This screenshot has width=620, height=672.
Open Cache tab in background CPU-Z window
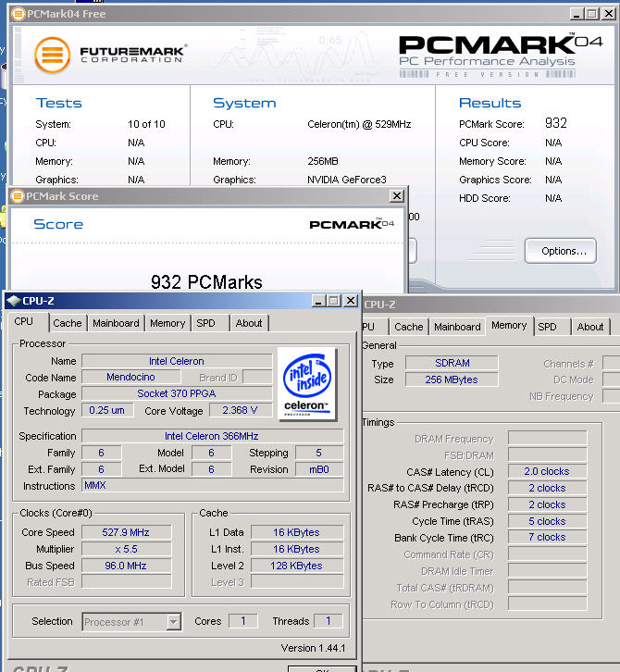click(409, 327)
